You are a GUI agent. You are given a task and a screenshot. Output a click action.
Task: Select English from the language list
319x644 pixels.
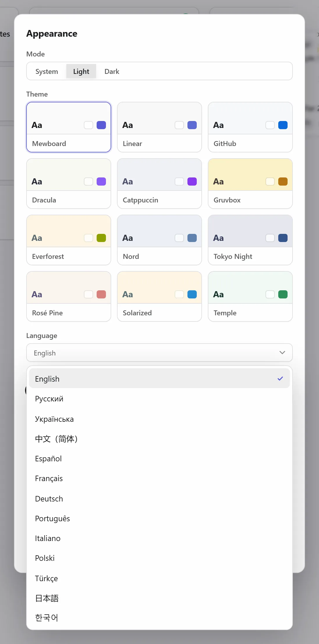tap(159, 378)
